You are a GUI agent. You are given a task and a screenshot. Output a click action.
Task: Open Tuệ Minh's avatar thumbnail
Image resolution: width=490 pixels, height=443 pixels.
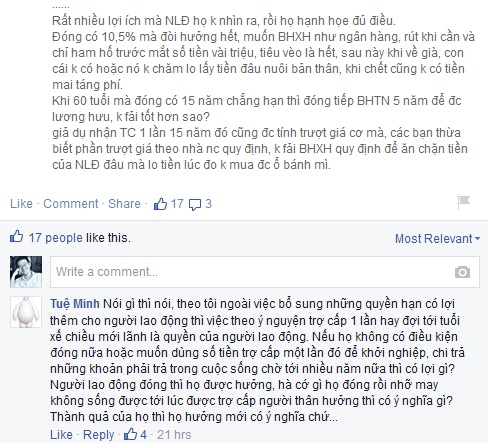pyautogui.click(x=26, y=312)
